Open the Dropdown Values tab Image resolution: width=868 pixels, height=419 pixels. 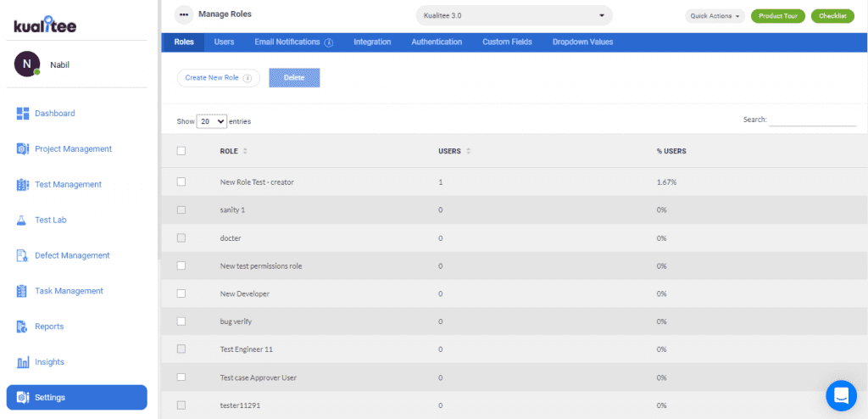point(583,42)
